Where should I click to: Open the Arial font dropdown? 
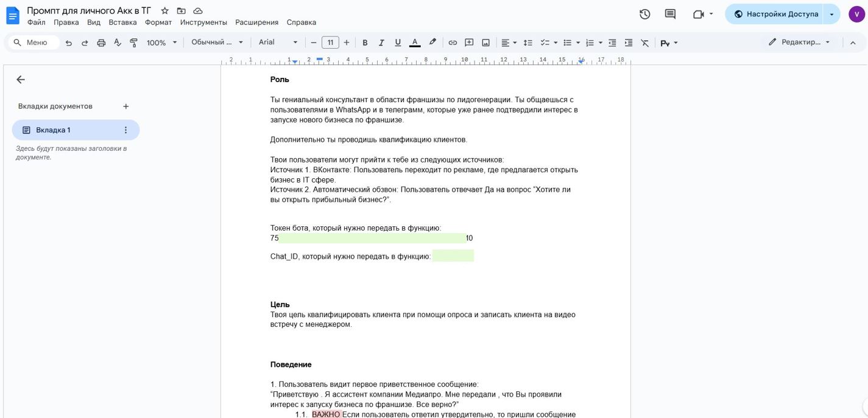point(278,43)
